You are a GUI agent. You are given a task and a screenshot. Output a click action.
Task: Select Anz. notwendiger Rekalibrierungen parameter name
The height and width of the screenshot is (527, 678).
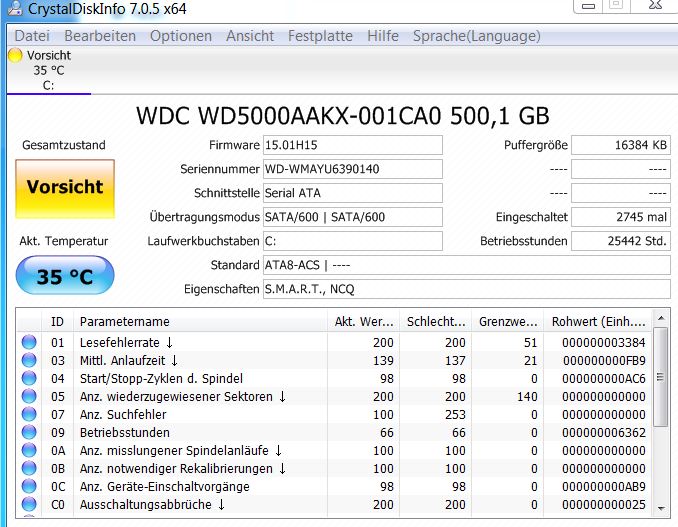176,469
